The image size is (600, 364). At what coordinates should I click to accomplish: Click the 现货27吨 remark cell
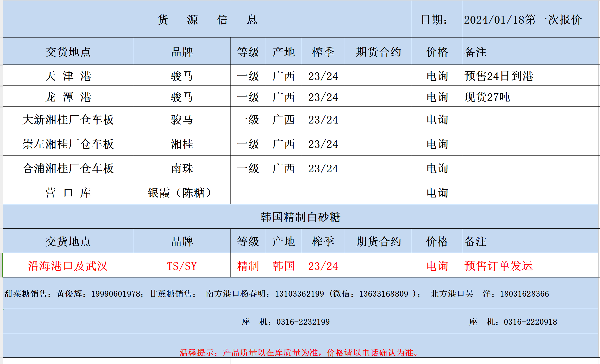[x=487, y=97]
